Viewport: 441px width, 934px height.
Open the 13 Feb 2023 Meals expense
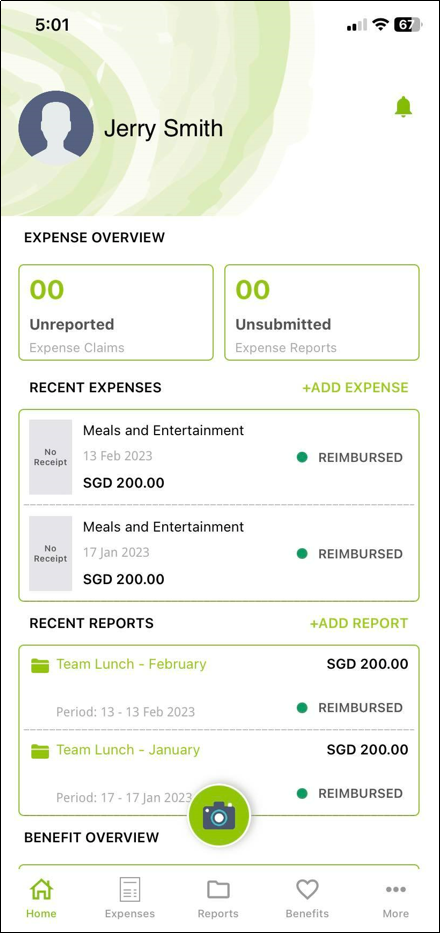point(219,457)
